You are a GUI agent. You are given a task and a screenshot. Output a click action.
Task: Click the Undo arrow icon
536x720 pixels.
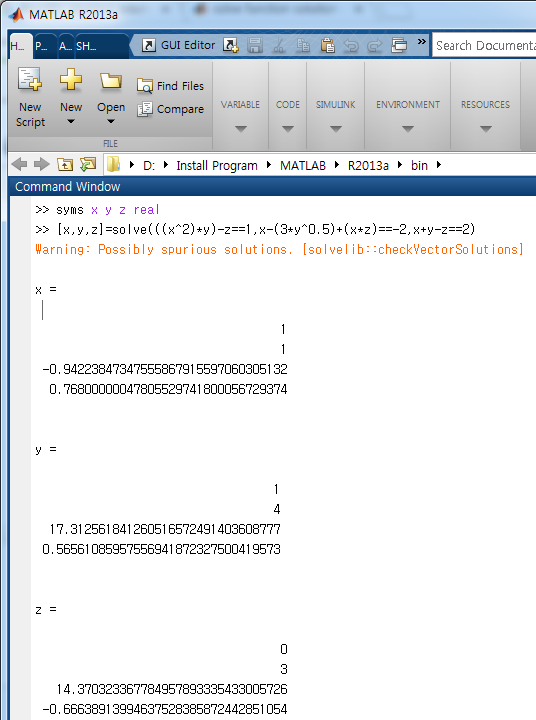(351, 45)
